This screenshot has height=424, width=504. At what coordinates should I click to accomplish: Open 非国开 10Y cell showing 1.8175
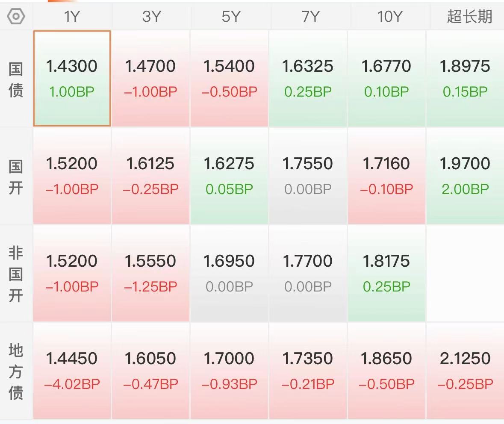tap(386, 273)
